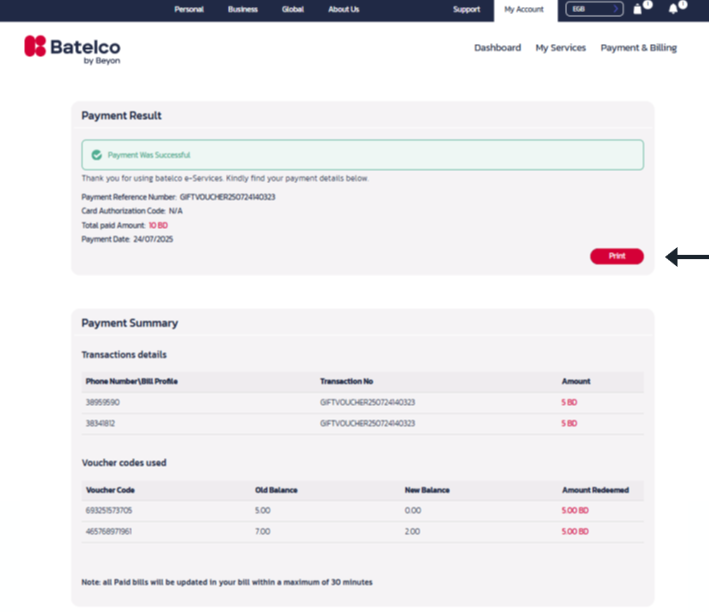Screen dimensions: 709x612
Task: Click voucher code 465768971961
Action: tap(109, 531)
